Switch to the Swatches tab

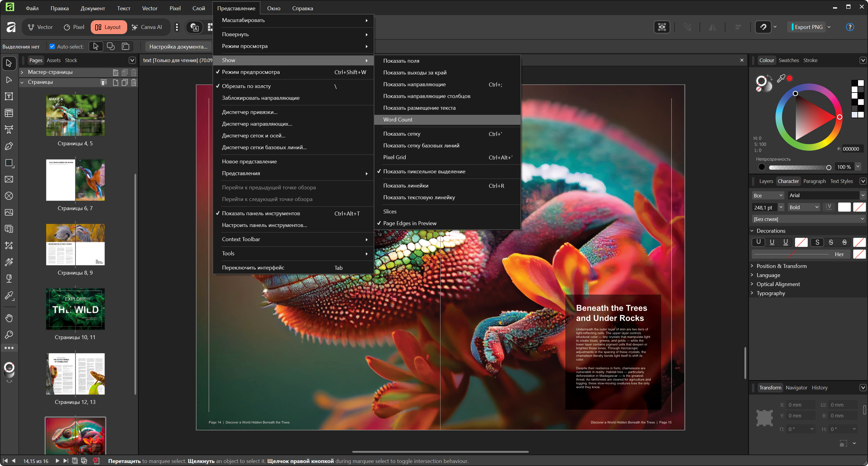[x=788, y=60]
